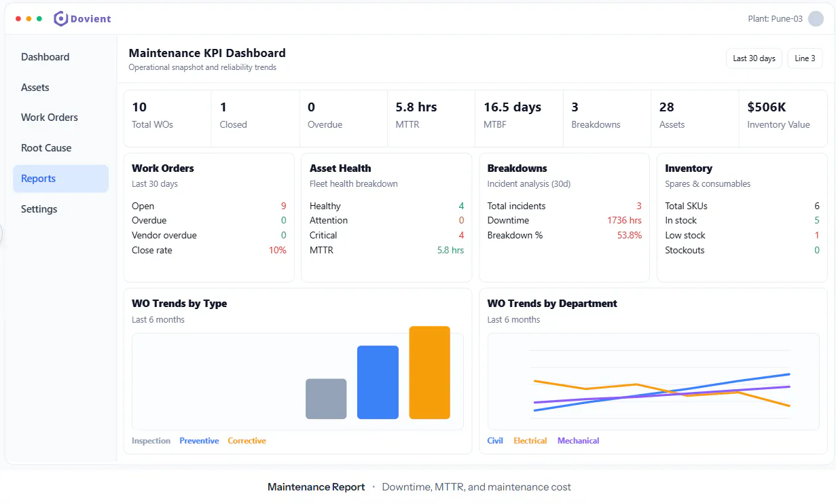Open Settings in the sidebar
Viewport: 836px width, 504px height.
point(60,209)
